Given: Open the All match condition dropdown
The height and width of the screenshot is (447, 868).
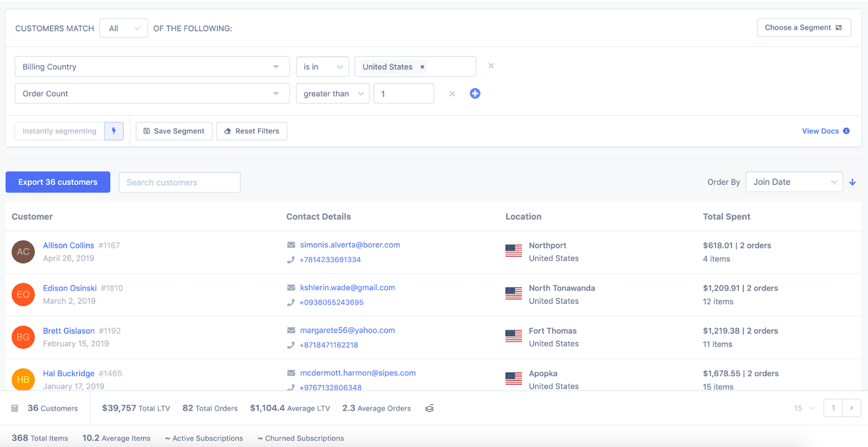Looking at the screenshot, I should click(123, 28).
